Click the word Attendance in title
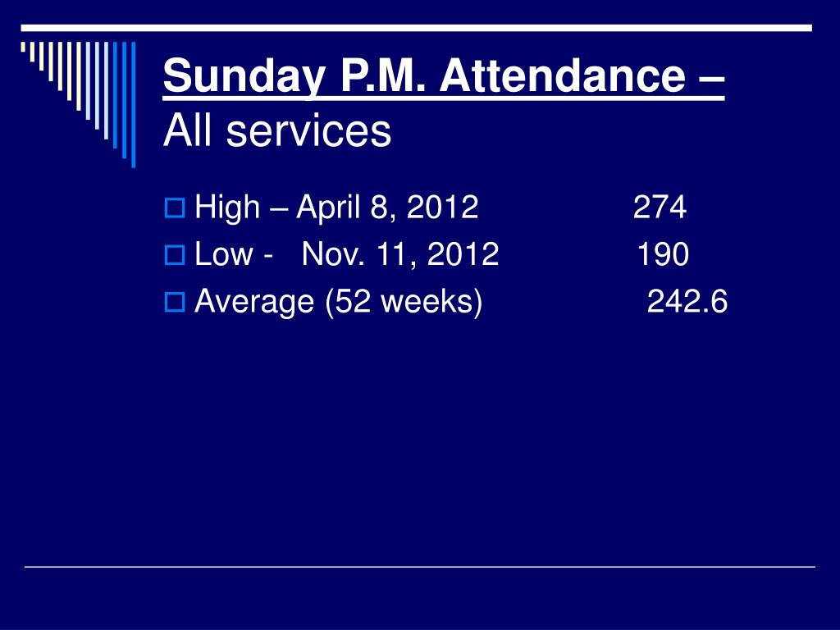Image resolution: width=840 pixels, height=630 pixels. pos(563,75)
